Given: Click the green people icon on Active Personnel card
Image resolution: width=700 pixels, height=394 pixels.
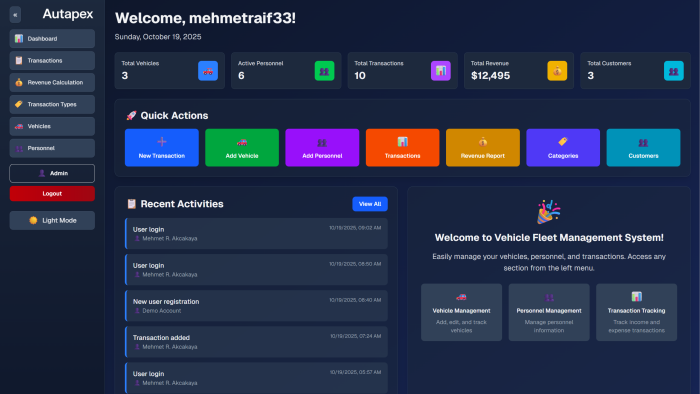Looking at the screenshot, I should pos(325,71).
